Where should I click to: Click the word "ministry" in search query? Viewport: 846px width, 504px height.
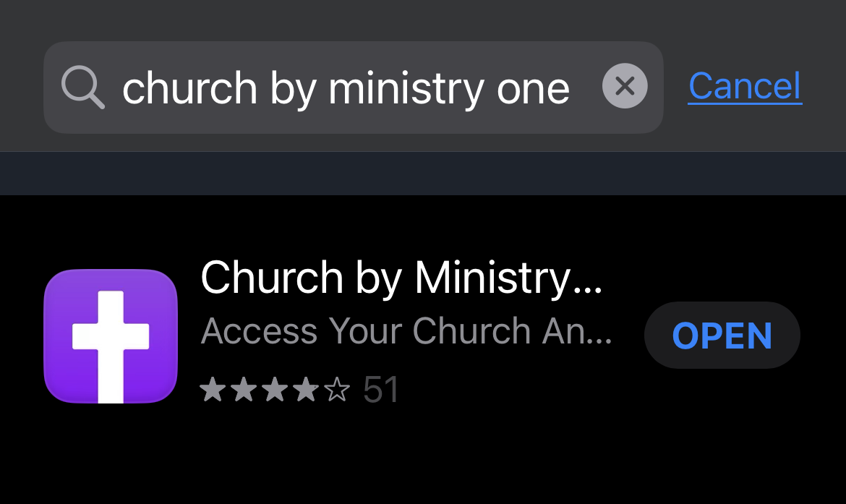click(403, 88)
